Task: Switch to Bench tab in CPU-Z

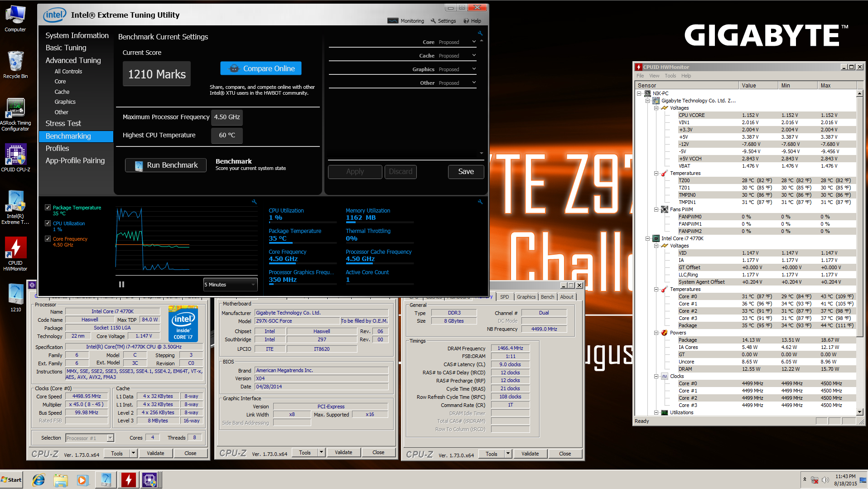Action: click(547, 297)
